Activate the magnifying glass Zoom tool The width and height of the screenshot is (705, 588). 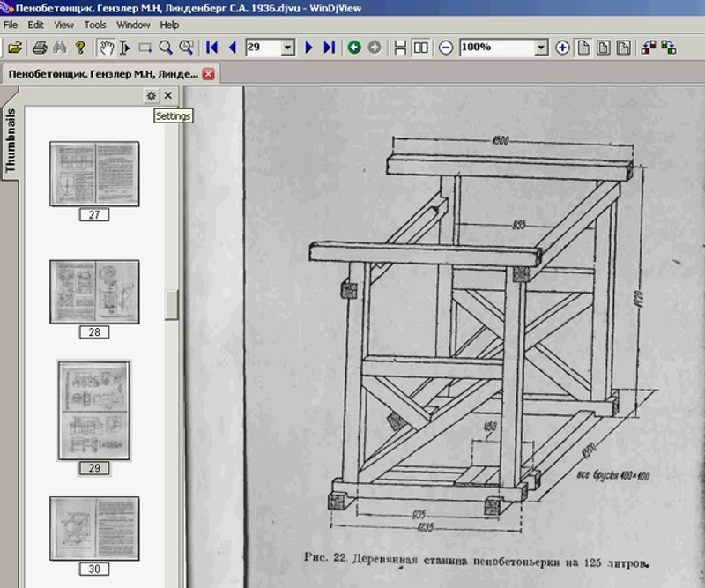click(166, 48)
